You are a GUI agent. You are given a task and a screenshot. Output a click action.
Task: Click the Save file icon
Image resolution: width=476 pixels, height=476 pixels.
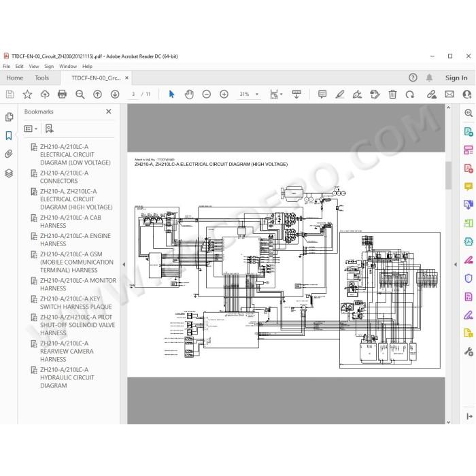pyautogui.click(x=10, y=95)
